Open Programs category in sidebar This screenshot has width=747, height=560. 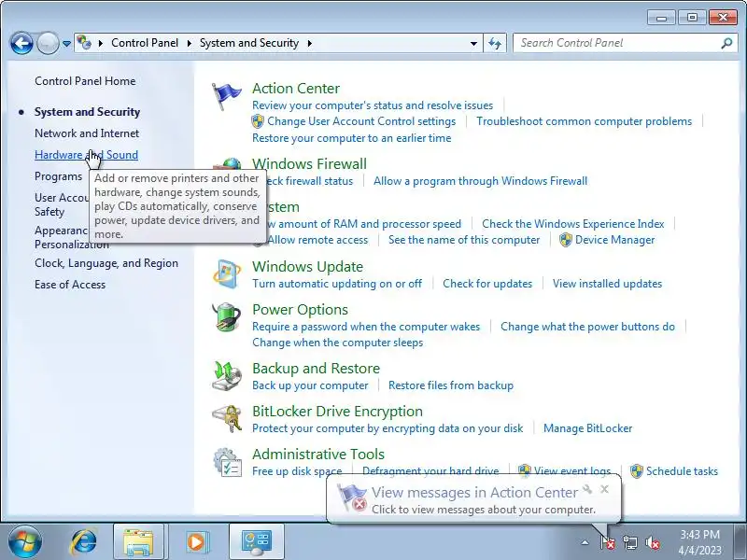click(58, 176)
